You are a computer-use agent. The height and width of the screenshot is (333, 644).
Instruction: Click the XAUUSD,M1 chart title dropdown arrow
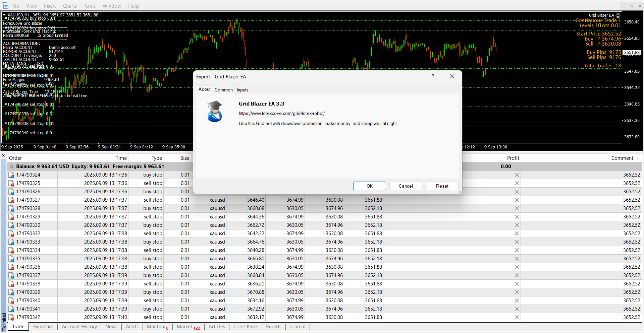[4, 15]
